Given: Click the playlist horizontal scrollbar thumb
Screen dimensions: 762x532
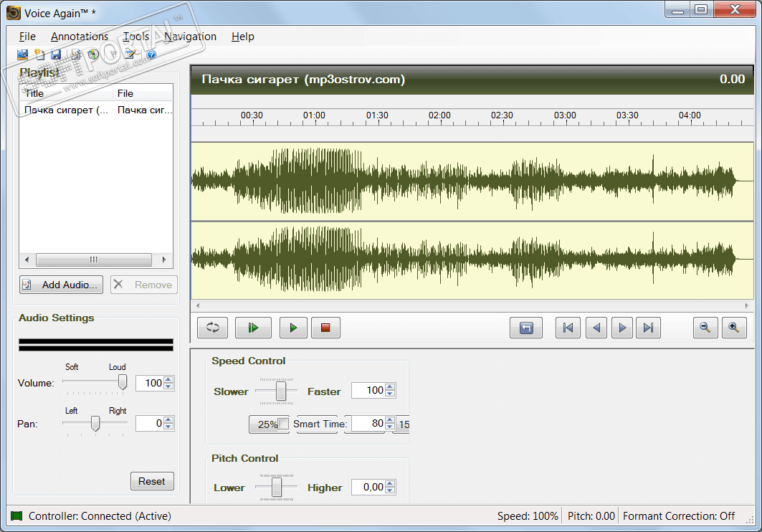Looking at the screenshot, I should pos(94,260).
